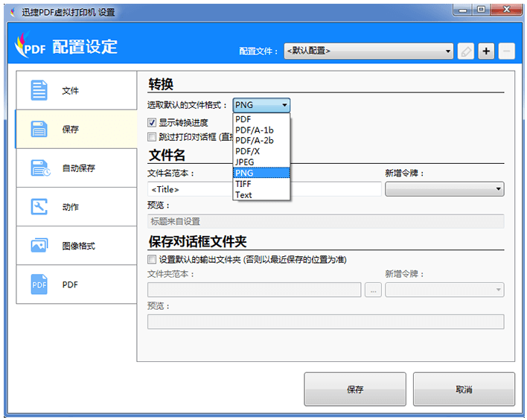The image size is (527, 420).
Task: Select TIFF in format list
Action: [261, 184]
